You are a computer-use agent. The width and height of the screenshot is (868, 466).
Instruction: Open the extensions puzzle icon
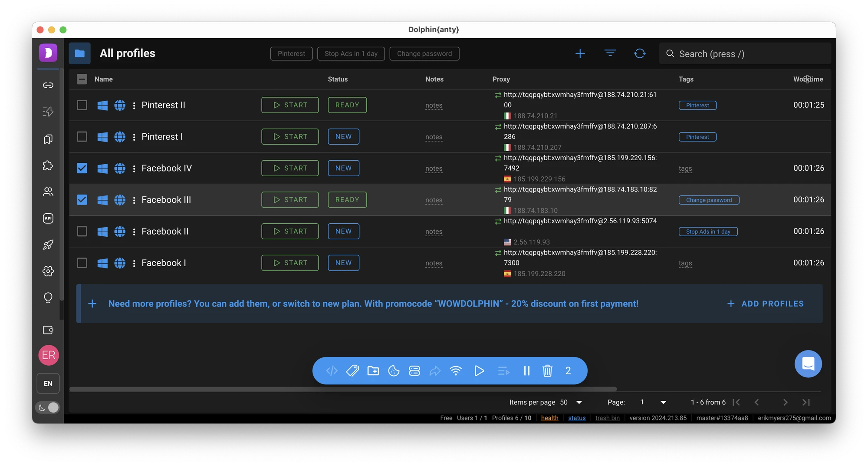[x=48, y=165]
